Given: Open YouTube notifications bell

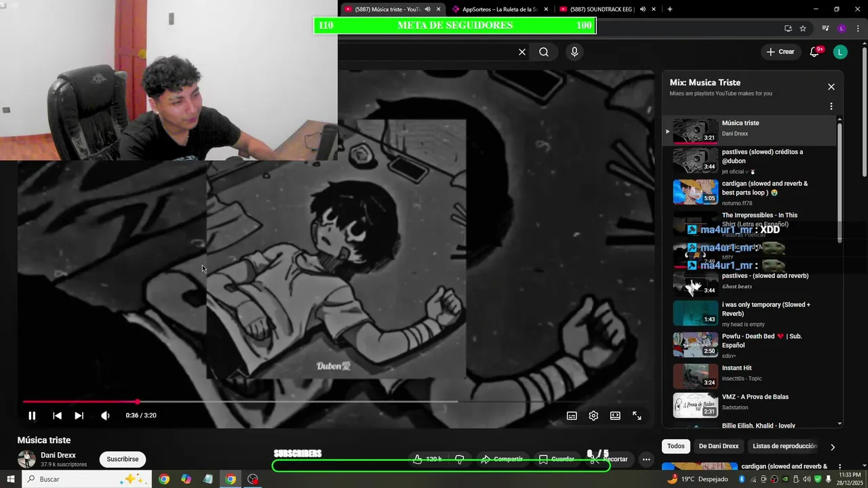Looking at the screenshot, I should pyautogui.click(x=815, y=52).
